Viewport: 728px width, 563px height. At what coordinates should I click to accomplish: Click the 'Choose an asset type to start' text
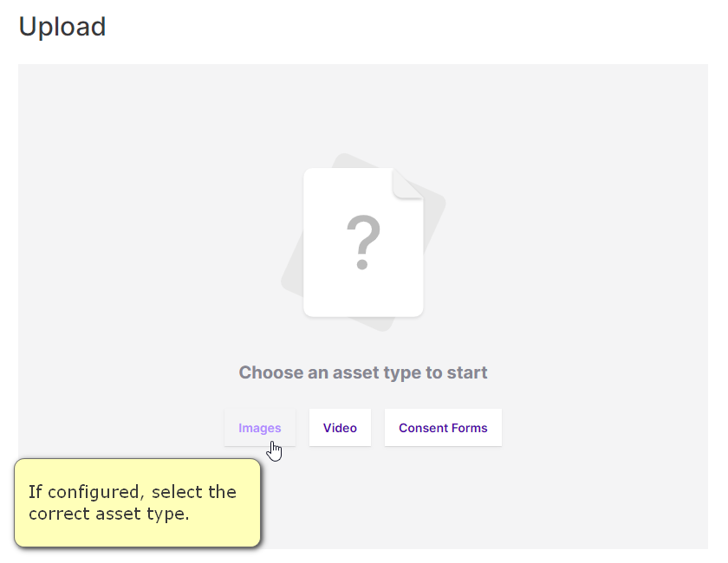point(363,372)
